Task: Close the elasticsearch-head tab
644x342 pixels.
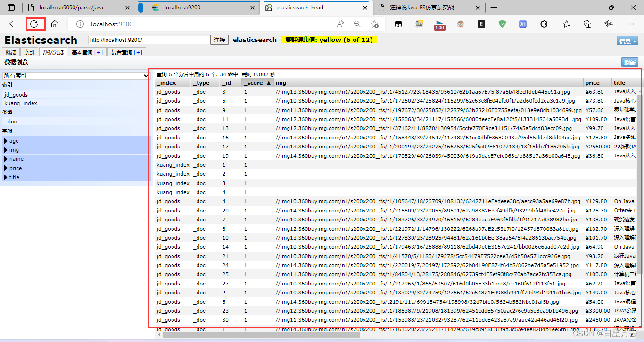Action: [x=364, y=8]
